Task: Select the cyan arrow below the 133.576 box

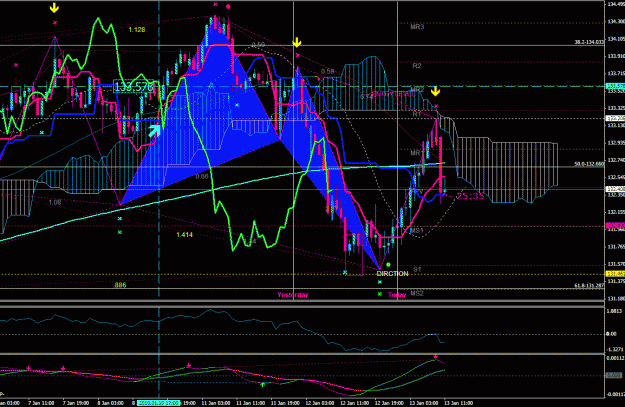Action: [x=154, y=130]
